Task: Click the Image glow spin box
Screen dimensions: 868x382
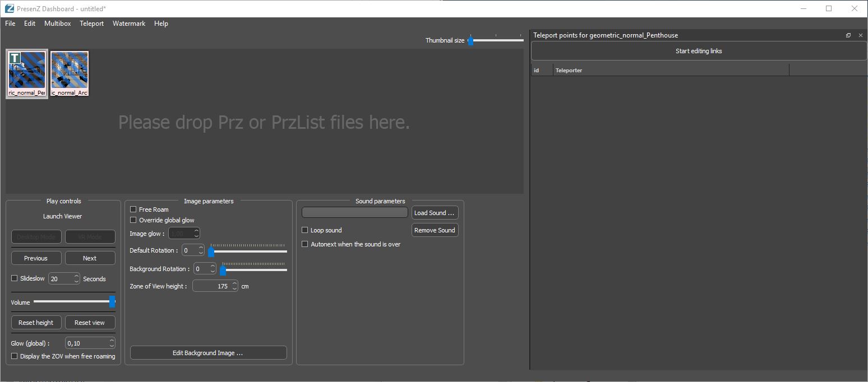Action: [183, 233]
